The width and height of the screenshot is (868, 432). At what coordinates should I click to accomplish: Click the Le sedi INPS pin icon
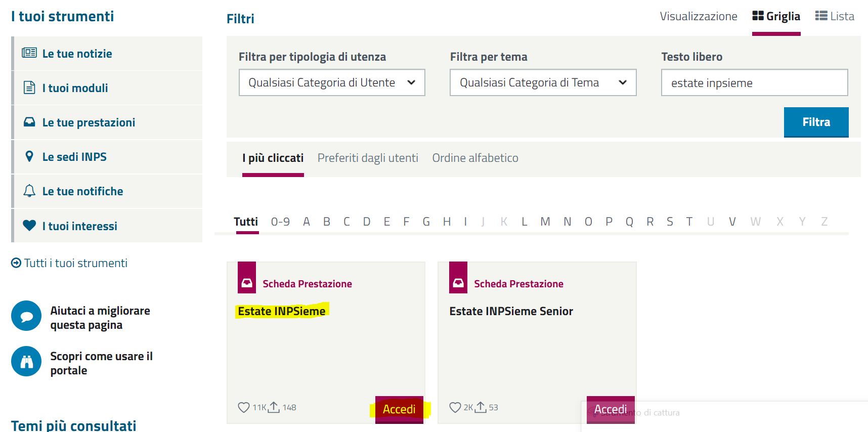[29, 156]
